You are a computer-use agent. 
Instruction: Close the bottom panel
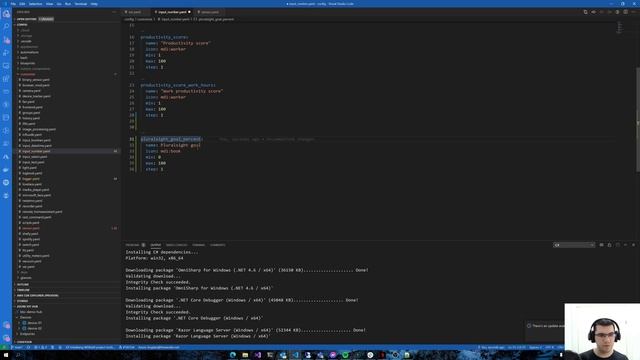click(x=633, y=245)
